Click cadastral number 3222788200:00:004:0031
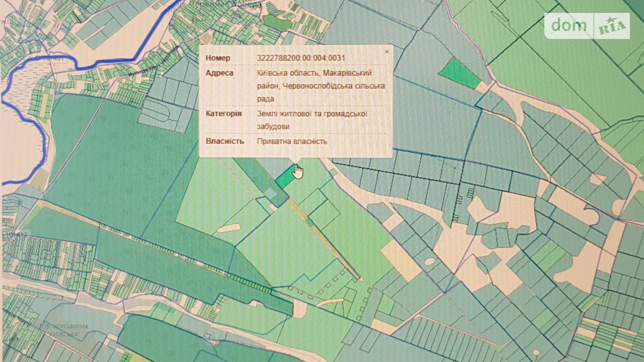644x362 pixels. point(301,58)
